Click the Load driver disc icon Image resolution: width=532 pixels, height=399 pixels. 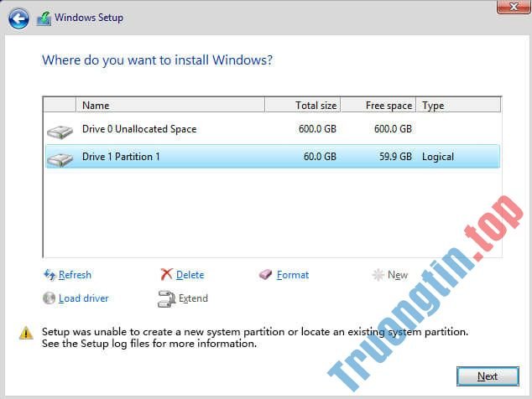coord(49,298)
